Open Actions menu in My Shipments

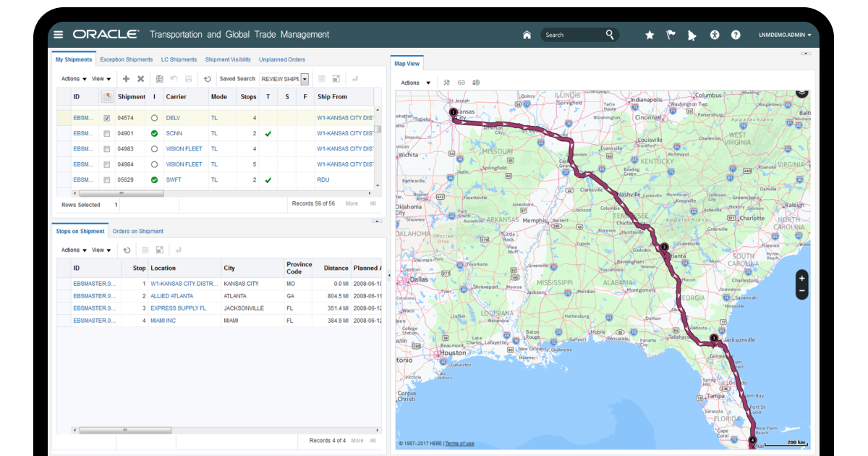tap(74, 79)
